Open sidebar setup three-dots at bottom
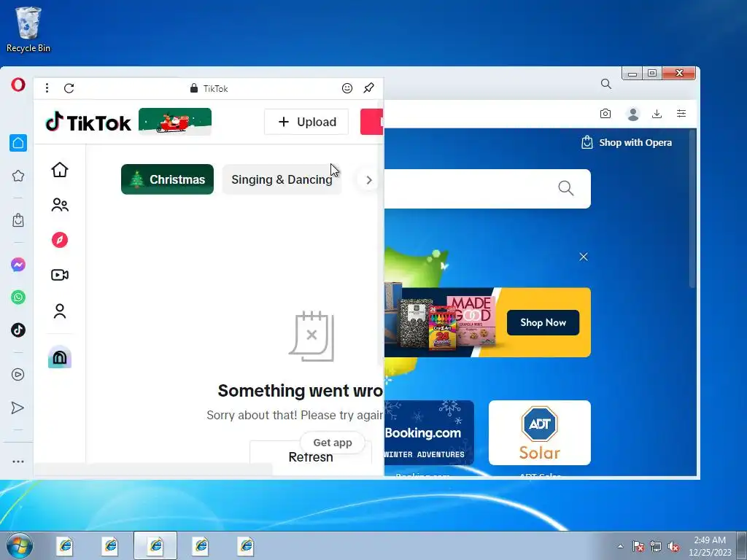Screen dimensions: 747x560 click(x=18, y=462)
